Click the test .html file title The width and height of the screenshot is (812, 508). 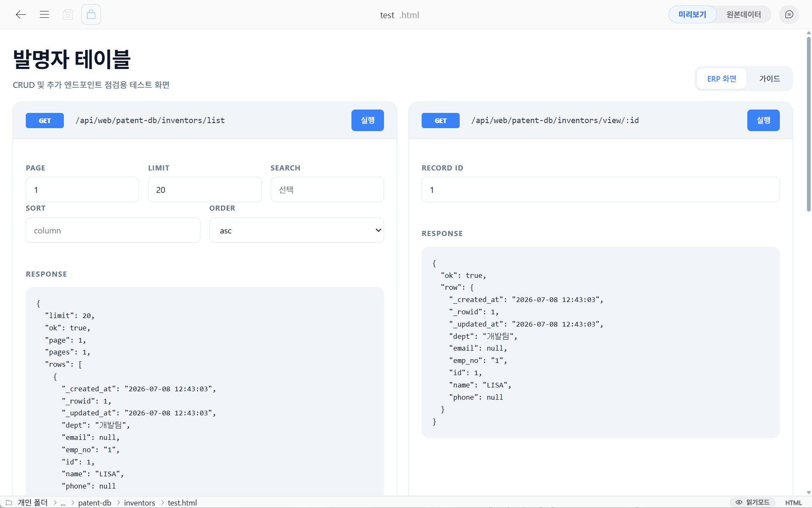(399, 15)
